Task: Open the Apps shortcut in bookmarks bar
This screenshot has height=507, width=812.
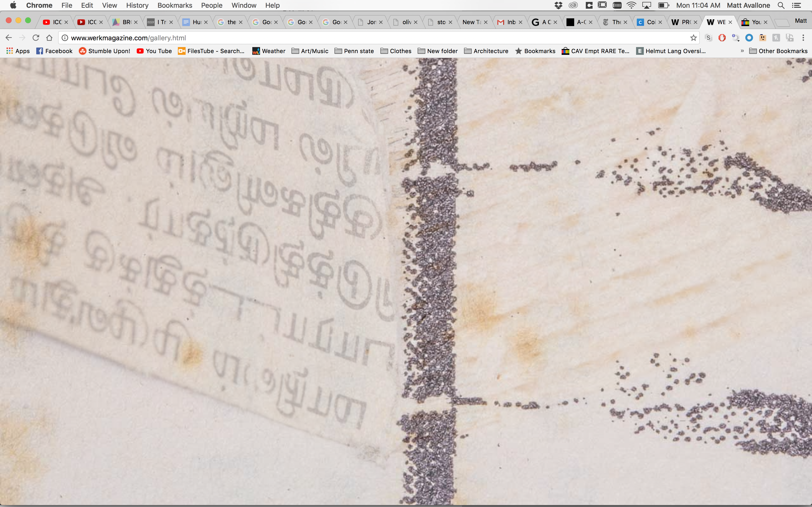Action: coord(18,51)
